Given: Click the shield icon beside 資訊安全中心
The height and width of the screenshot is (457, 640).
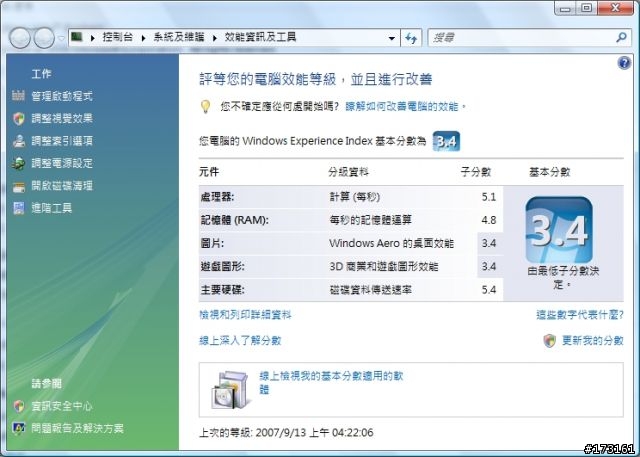Looking at the screenshot, I should pyautogui.click(x=19, y=406).
